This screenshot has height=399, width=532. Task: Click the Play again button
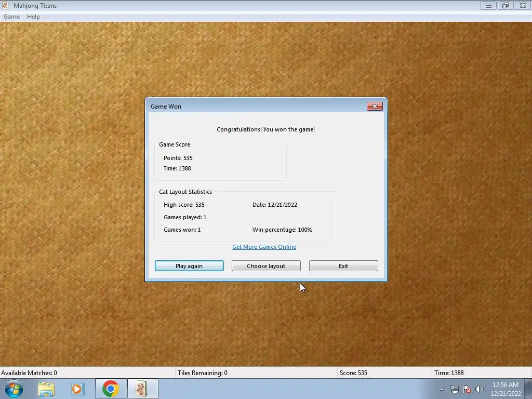189,266
